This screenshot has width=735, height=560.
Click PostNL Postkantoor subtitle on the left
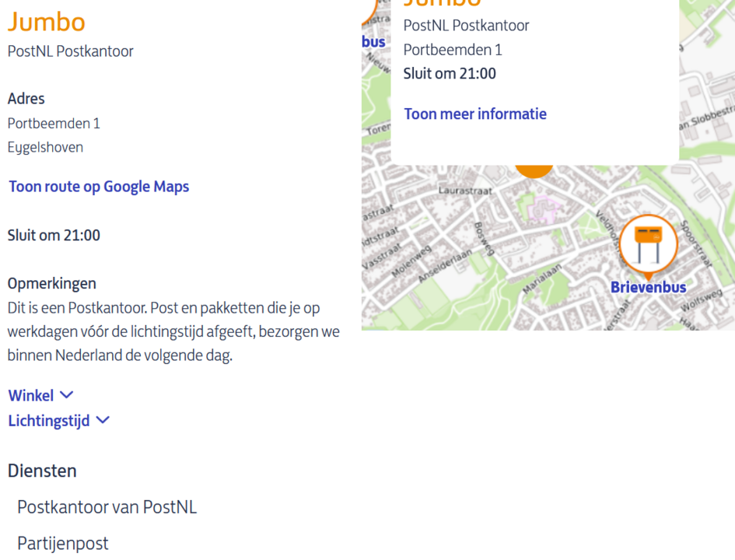coord(71,51)
